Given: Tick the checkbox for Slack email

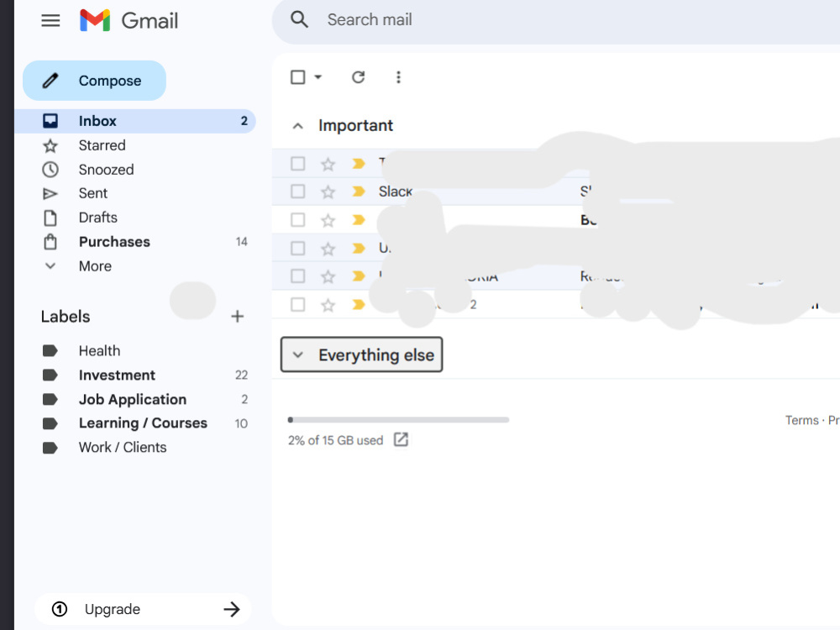Looking at the screenshot, I should pos(298,192).
